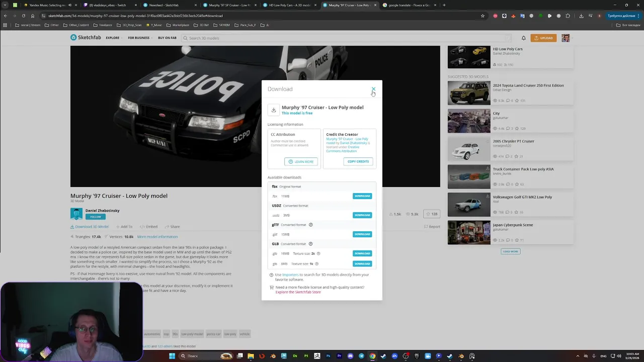Image resolution: width=644 pixels, height=362 pixels.
Task: Open the Marketplace bookmarks folder
Action: (178, 25)
